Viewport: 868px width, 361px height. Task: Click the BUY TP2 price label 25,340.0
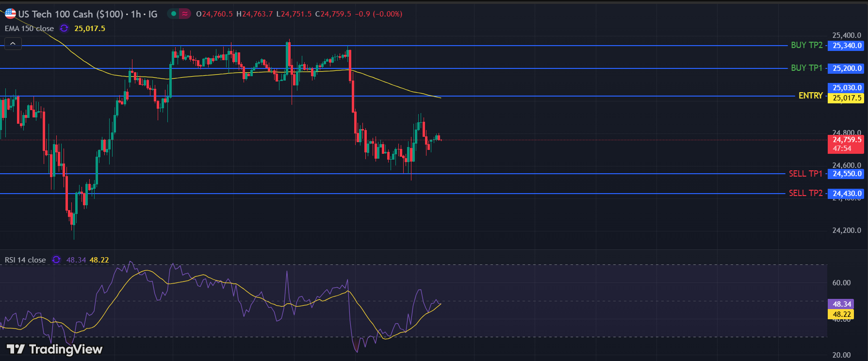847,46
